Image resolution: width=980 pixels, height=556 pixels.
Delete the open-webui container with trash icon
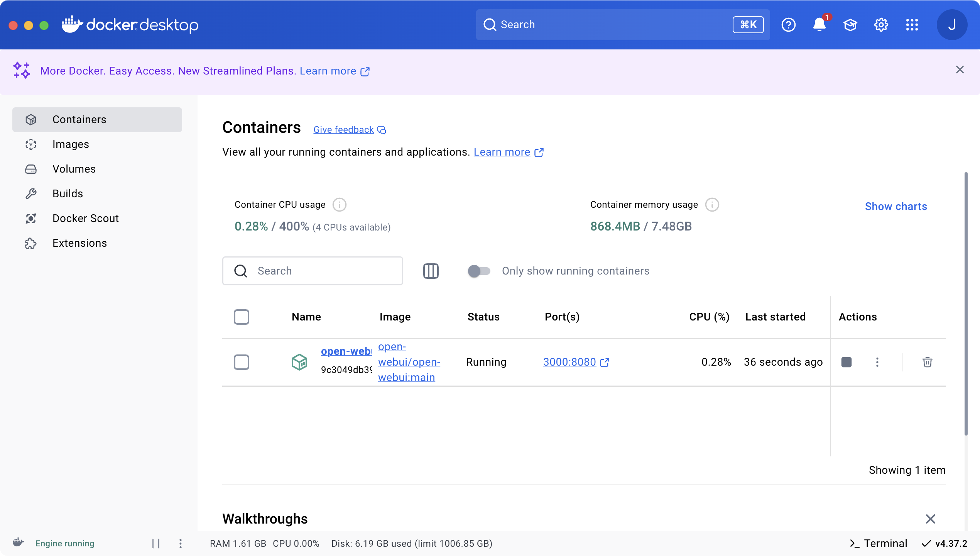927,362
